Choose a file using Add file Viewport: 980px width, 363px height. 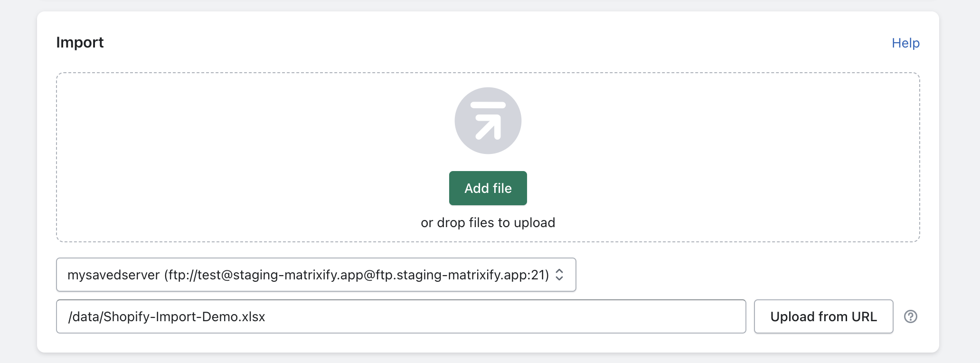coord(488,188)
